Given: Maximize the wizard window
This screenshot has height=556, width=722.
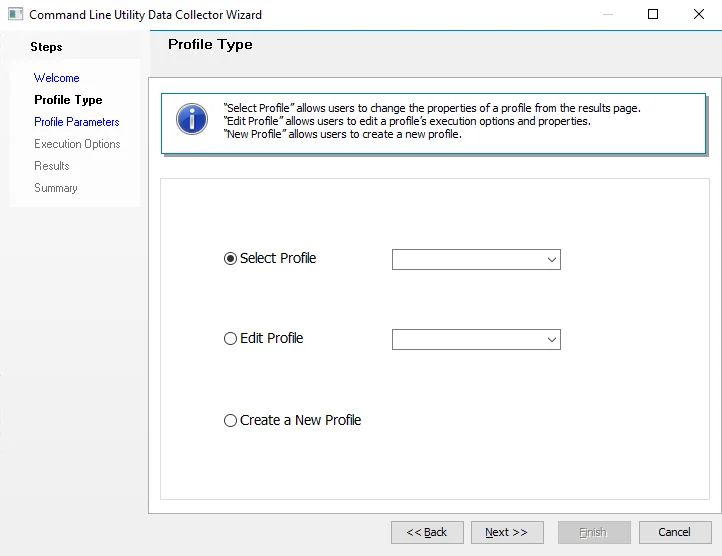Looking at the screenshot, I should (x=653, y=14).
